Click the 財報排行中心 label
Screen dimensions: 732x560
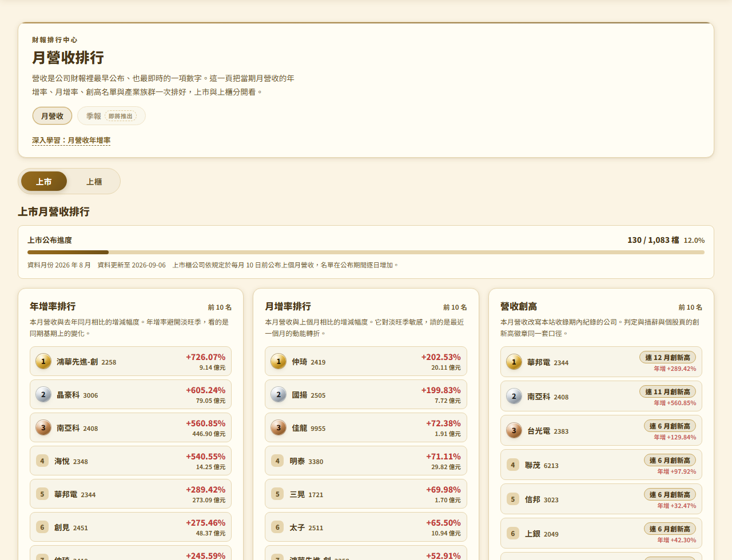tap(55, 40)
